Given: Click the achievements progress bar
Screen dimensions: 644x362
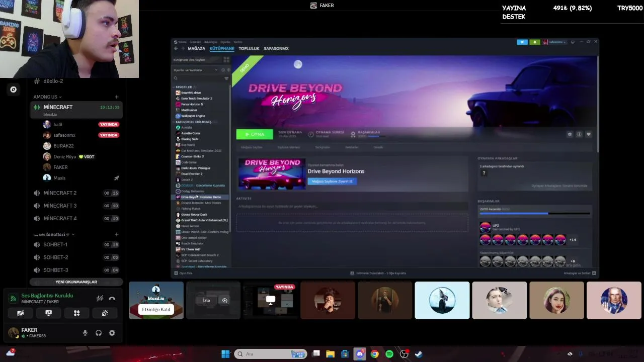Looking at the screenshot, I should (x=534, y=214).
